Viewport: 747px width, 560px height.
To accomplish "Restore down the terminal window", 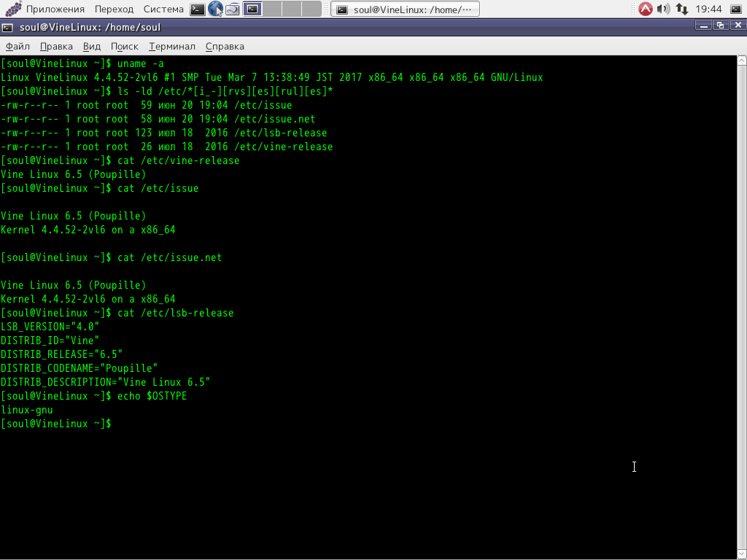I will tap(720, 26).
